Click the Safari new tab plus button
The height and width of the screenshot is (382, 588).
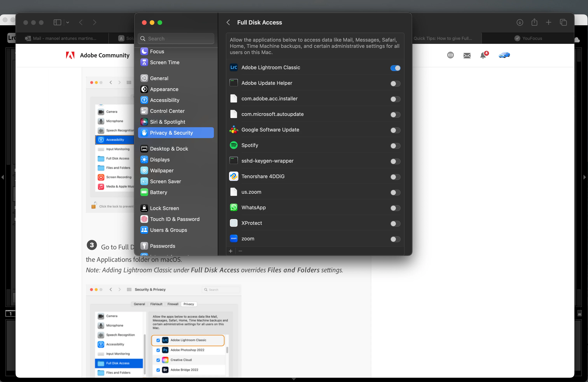point(549,23)
